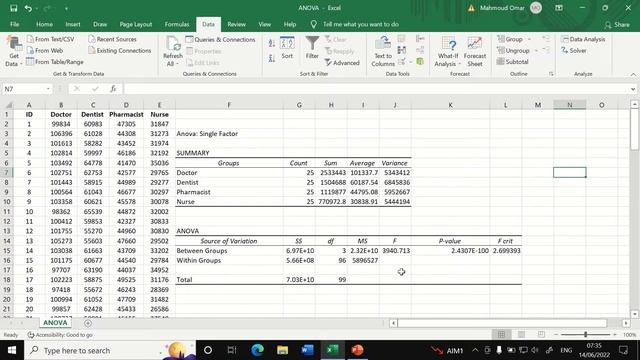The width and height of the screenshot is (640, 360).
Task: Import data From Text/CSV
Action: coord(51,39)
